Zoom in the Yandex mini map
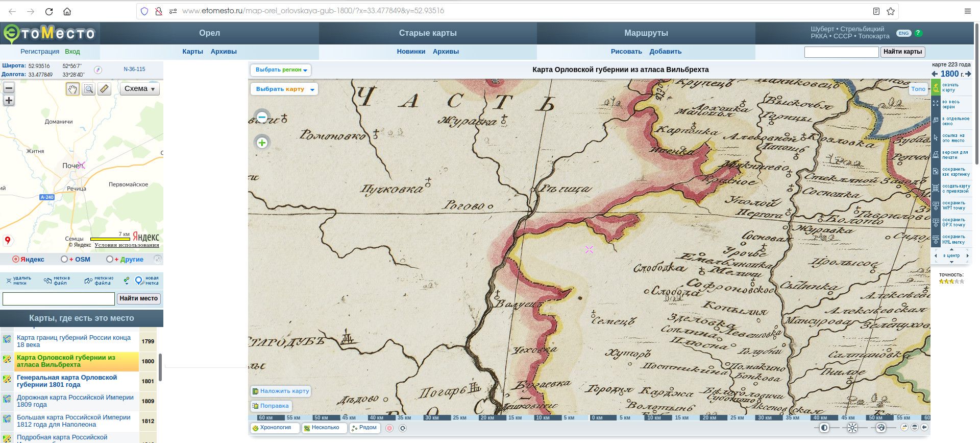This screenshot has width=980, height=443. (x=9, y=101)
